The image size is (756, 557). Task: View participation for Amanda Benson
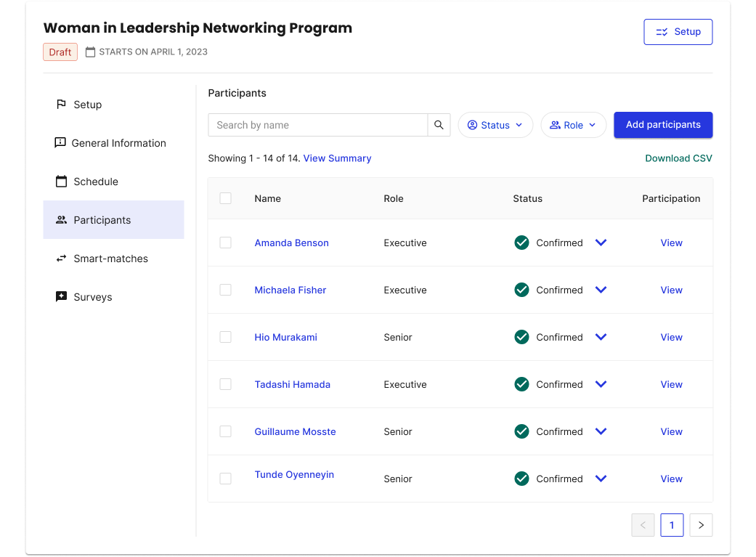(671, 243)
